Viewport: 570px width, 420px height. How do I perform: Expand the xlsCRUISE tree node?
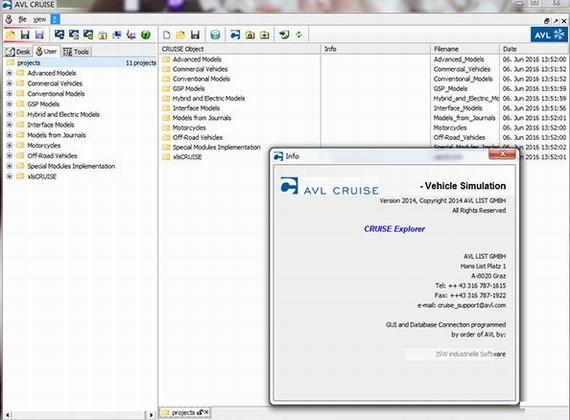[x=9, y=176]
